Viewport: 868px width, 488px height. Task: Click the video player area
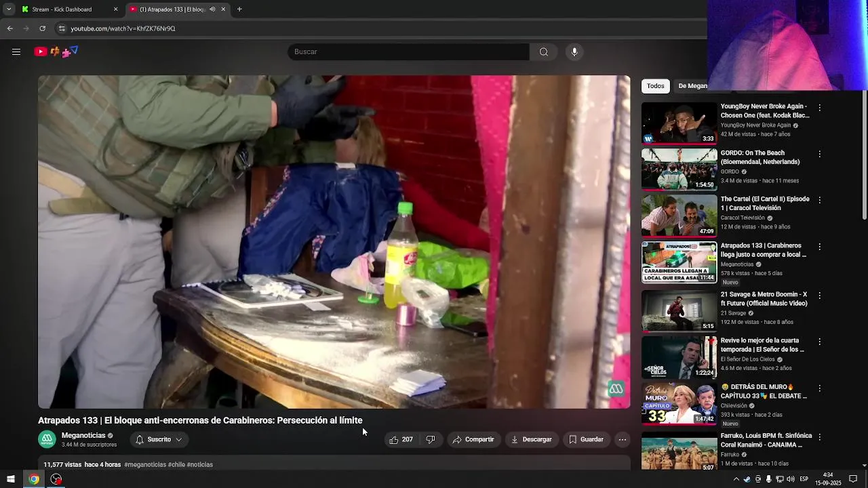click(x=334, y=242)
